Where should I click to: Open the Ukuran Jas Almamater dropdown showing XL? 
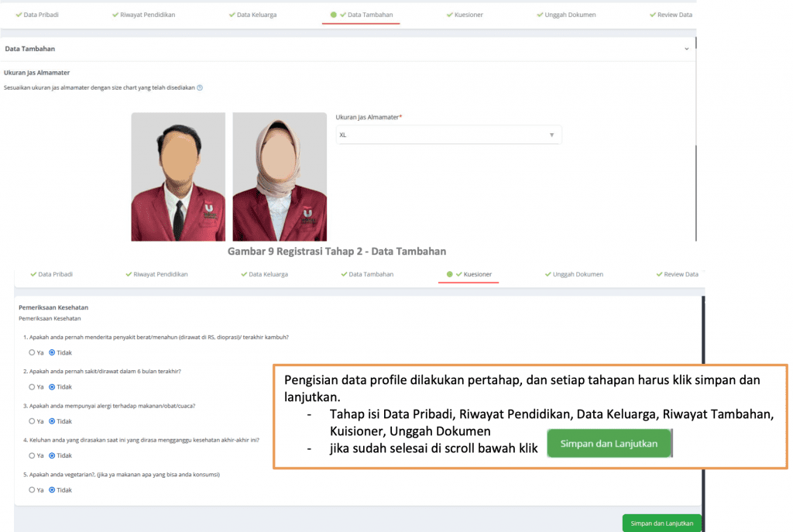coord(448,135)
